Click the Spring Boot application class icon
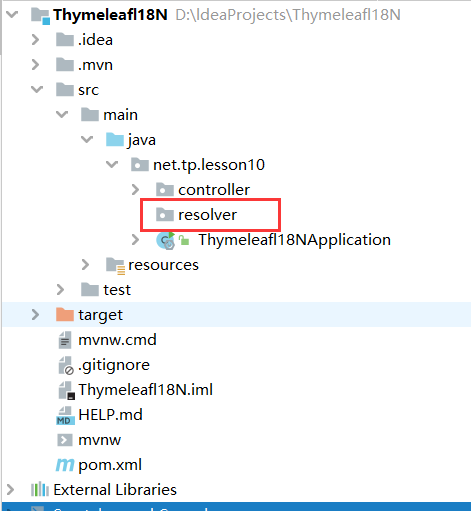The width and height of the screenshot is (471, 511). click(x=166, y=240)
